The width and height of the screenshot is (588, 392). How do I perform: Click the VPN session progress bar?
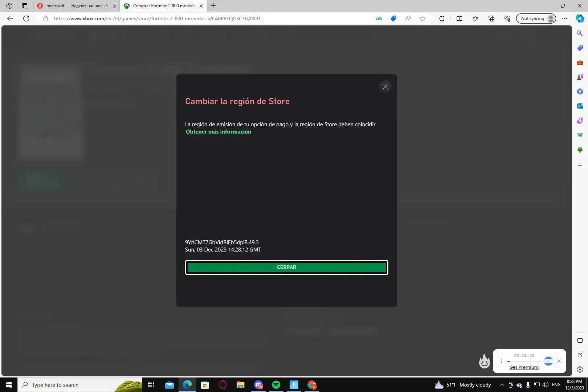[524, 362]
